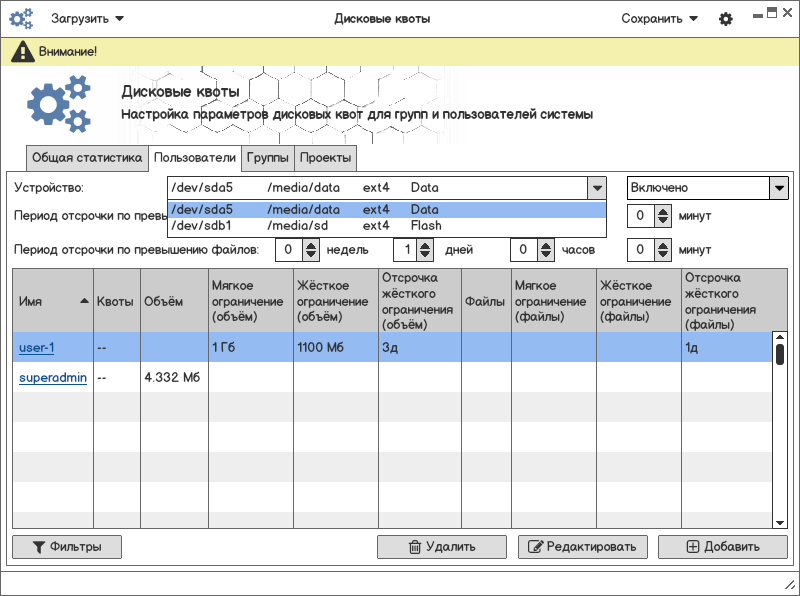Screen dimensions: 800x596
Task: Click the table vertical scrollbar down arrow
Action: point(780,521)
